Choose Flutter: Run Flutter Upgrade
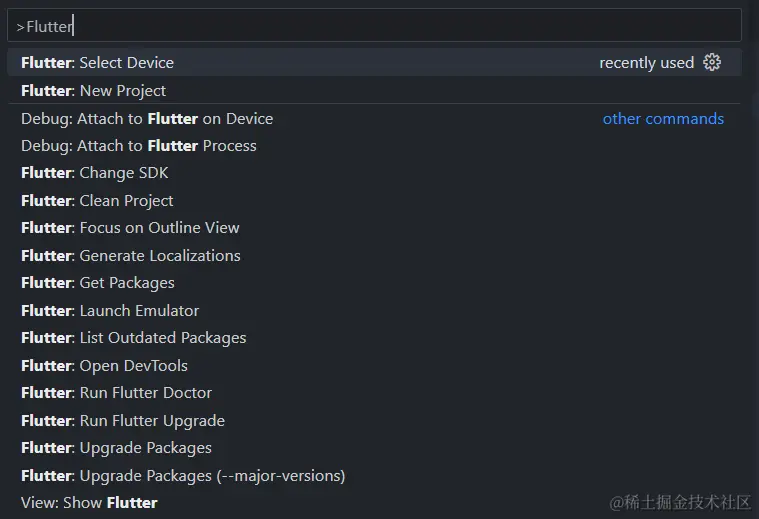The width and height of the screenshot is (759, 519). click(x=374, y=420)
